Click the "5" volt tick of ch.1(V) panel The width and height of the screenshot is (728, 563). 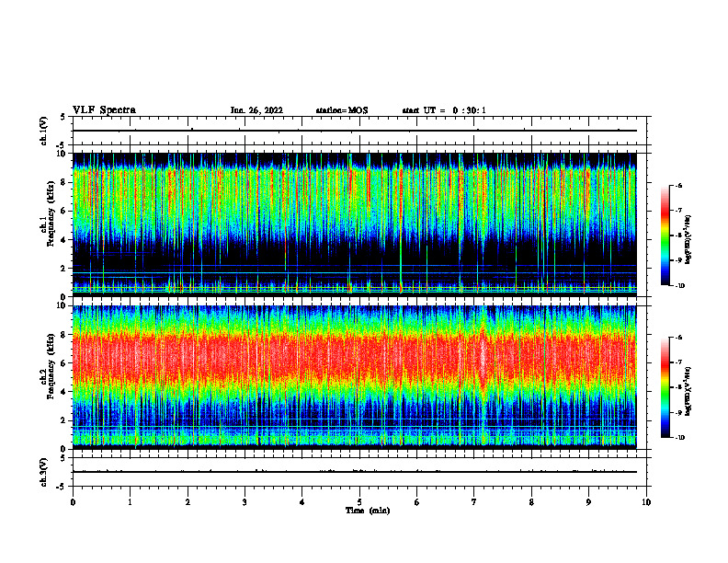[63, 117]
